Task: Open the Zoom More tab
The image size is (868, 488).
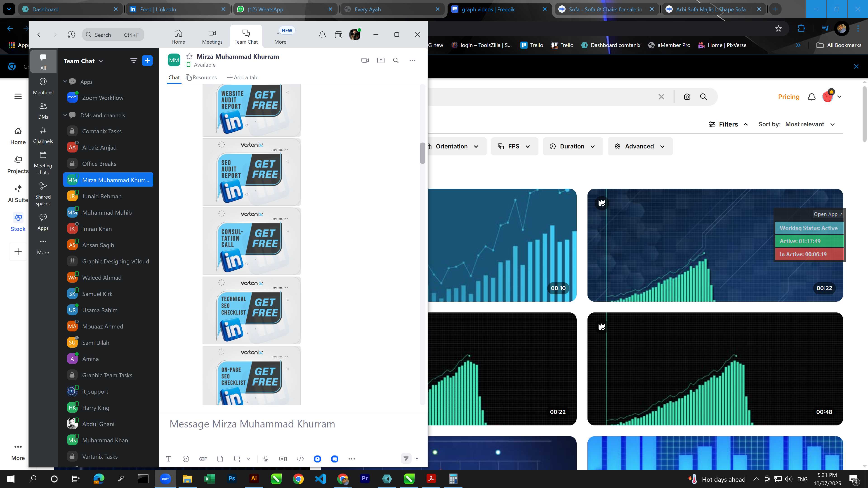Action: (x=280, y=37)
